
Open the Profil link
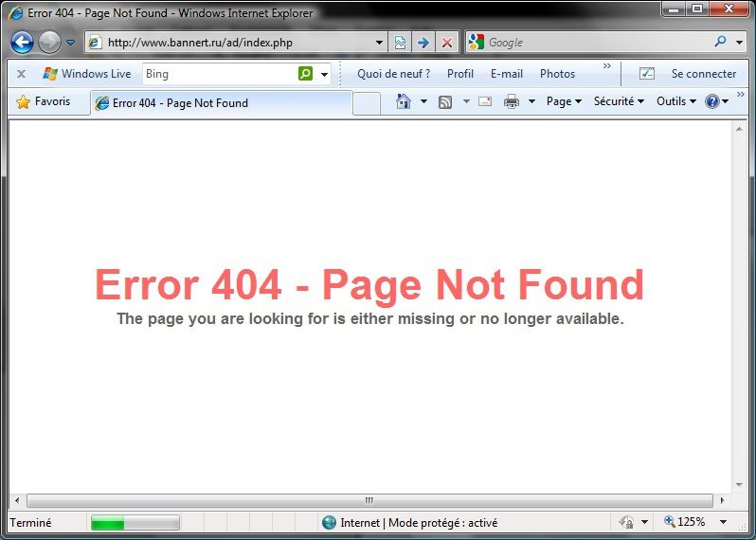pos(460,74)
